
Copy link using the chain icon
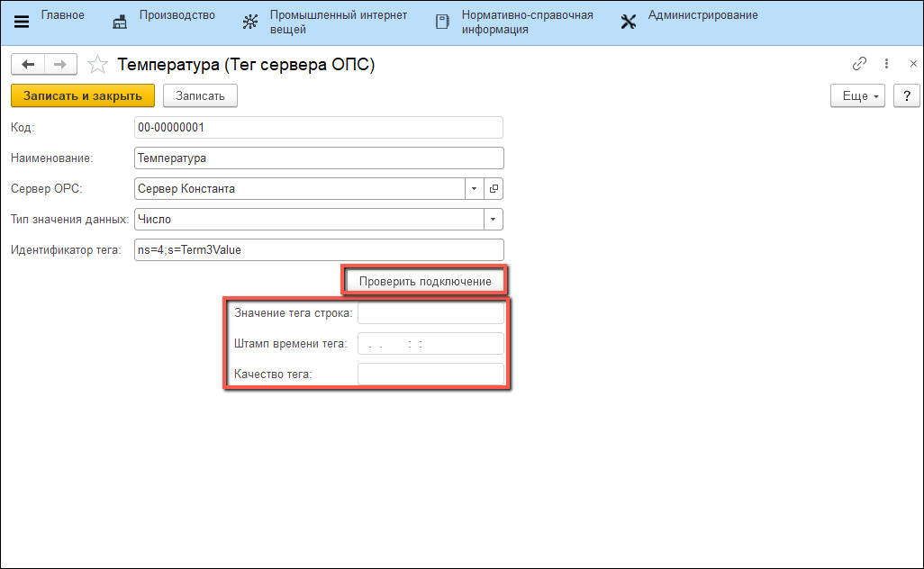pos(859,64)
